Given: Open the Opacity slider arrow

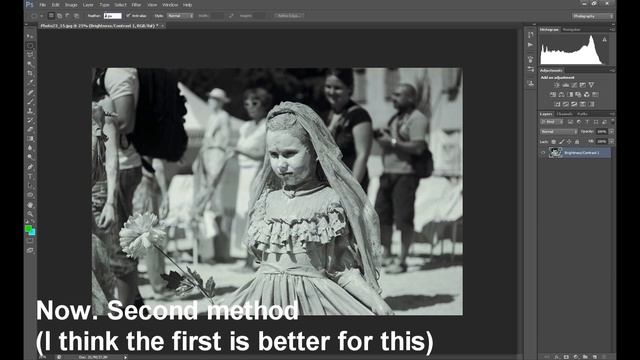Looking at the screenshot, I should click(611, 132).
